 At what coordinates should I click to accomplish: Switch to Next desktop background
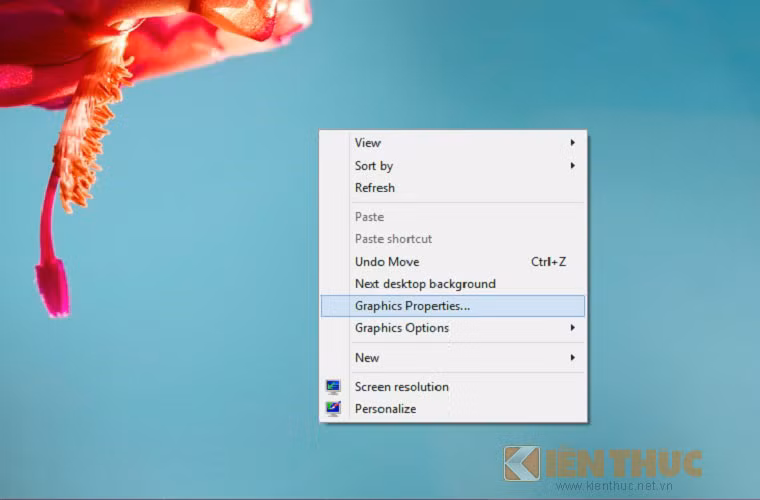pyautogui.click(x=453, y=284)
